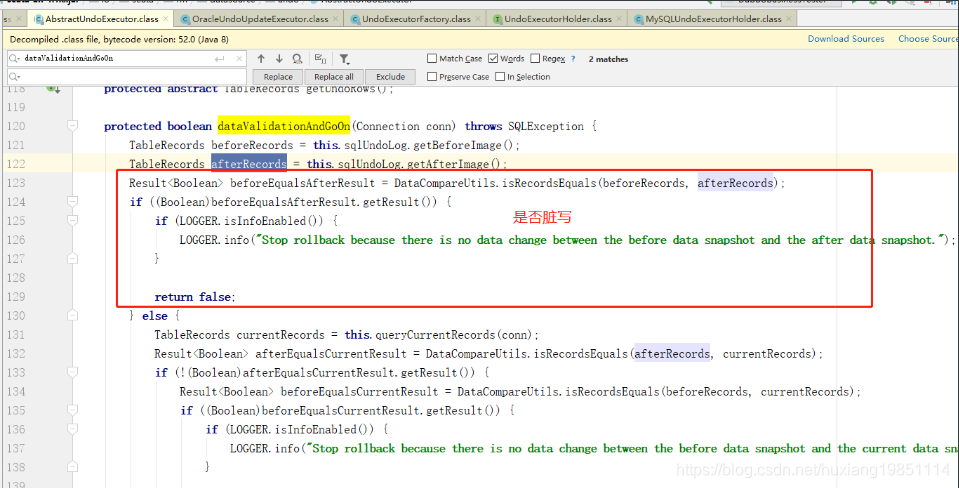Click afterEqualsCurrentResult declaration on line 132

tap(331, 353)
